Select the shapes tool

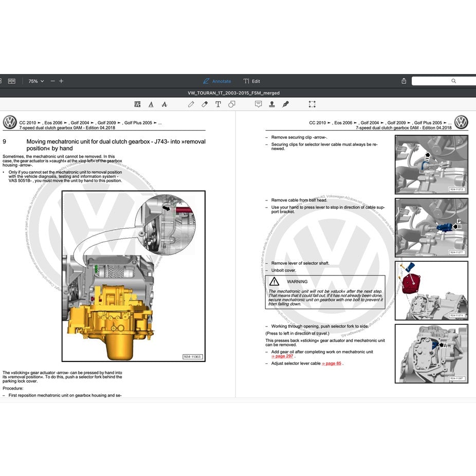coord(231,104)
